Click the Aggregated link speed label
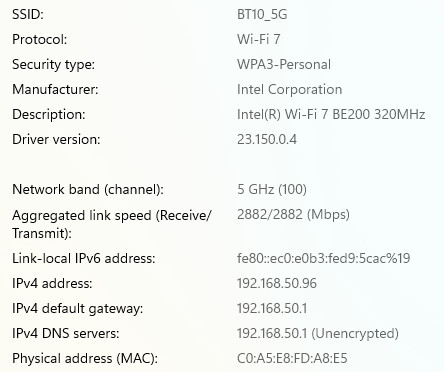Image resolution: width=444 pixels, height=372 pixels. point(112,224)
